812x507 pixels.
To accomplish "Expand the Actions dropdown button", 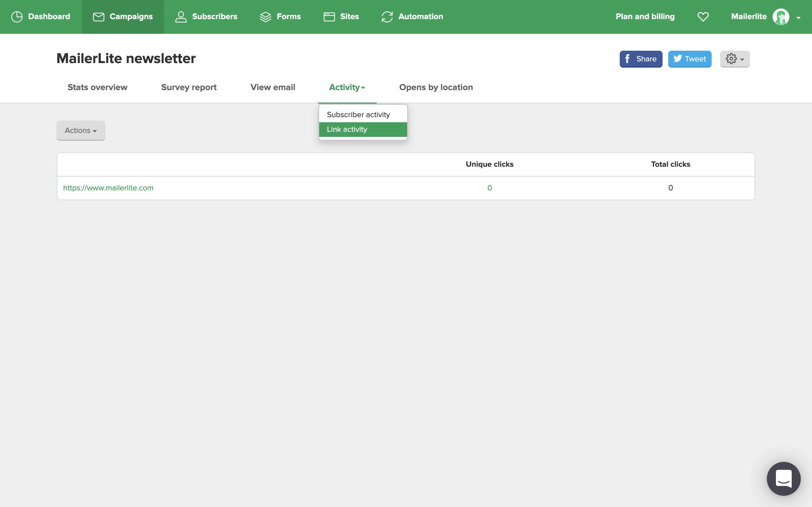I will pos(81,130).
